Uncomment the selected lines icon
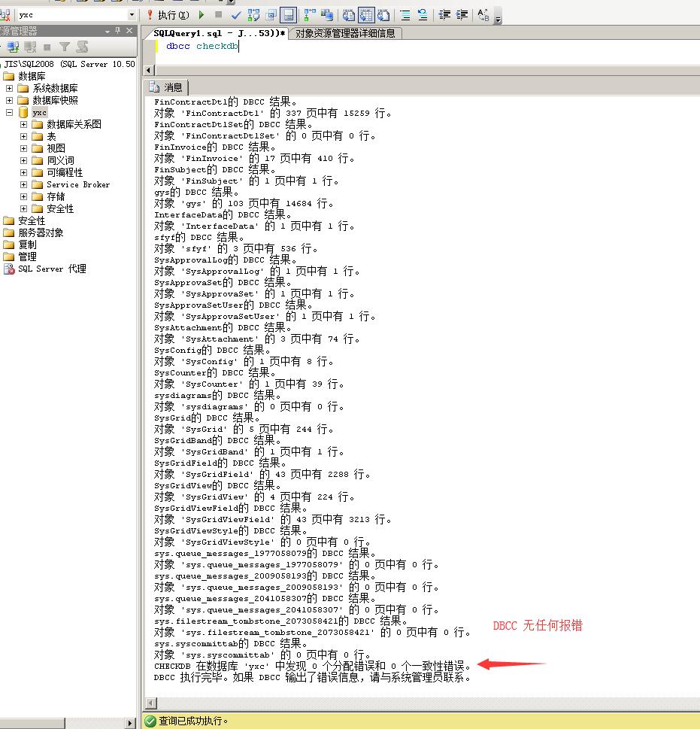The height and width of the screenshot is (729, 700). pos(423,15)
